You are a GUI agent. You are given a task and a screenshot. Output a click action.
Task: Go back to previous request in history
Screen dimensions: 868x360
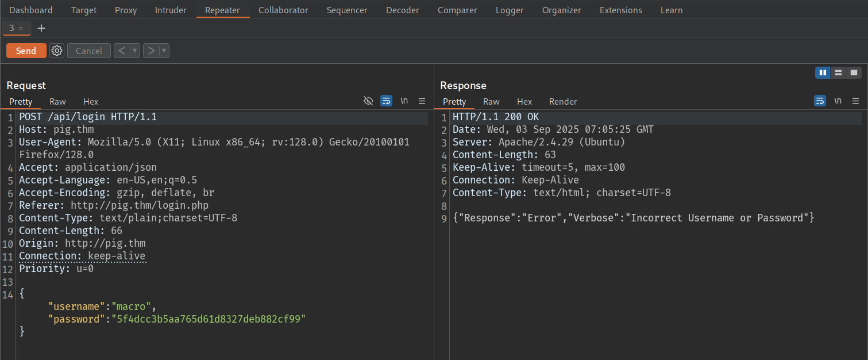pyautogui.click(x=121, y=51)
